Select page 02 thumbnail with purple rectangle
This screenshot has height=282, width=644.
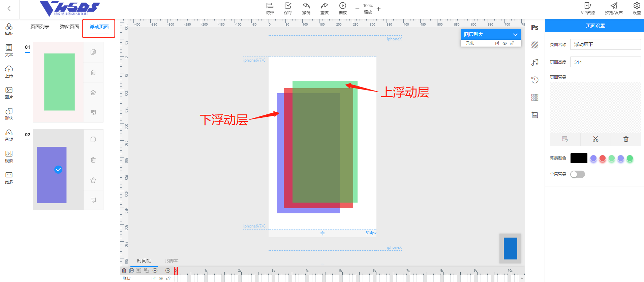[x=58, y=170]
